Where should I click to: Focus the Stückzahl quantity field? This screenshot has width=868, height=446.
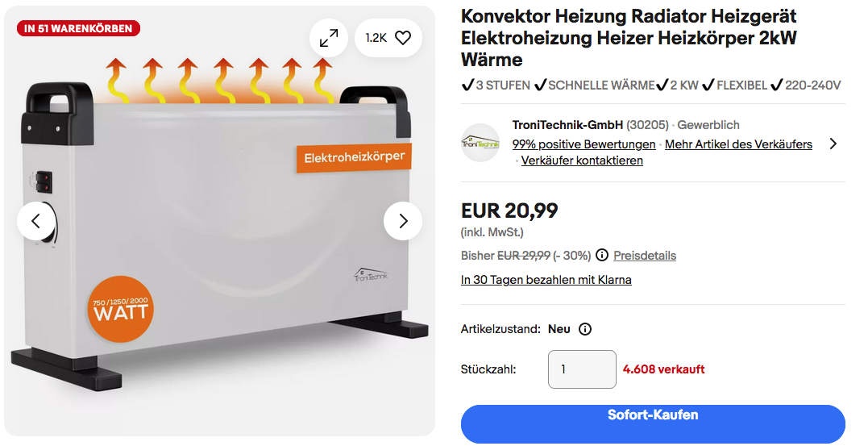coord(582,369)
